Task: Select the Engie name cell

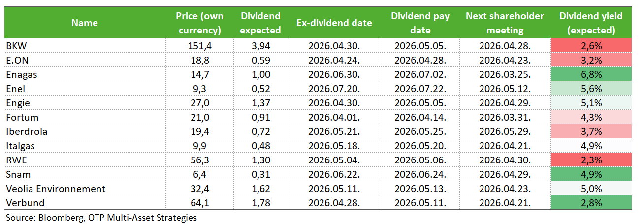Action: 84,103
